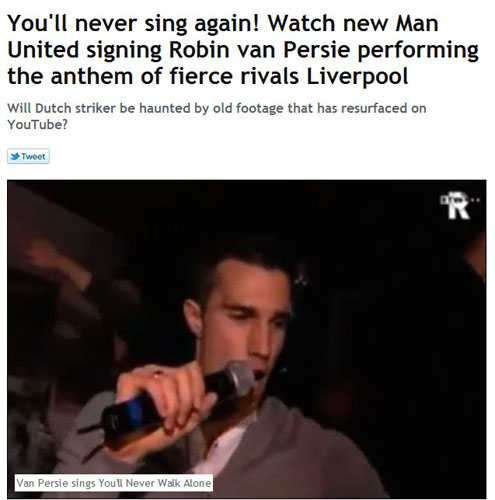Click the headline "You'll never sing again!"

133,23
